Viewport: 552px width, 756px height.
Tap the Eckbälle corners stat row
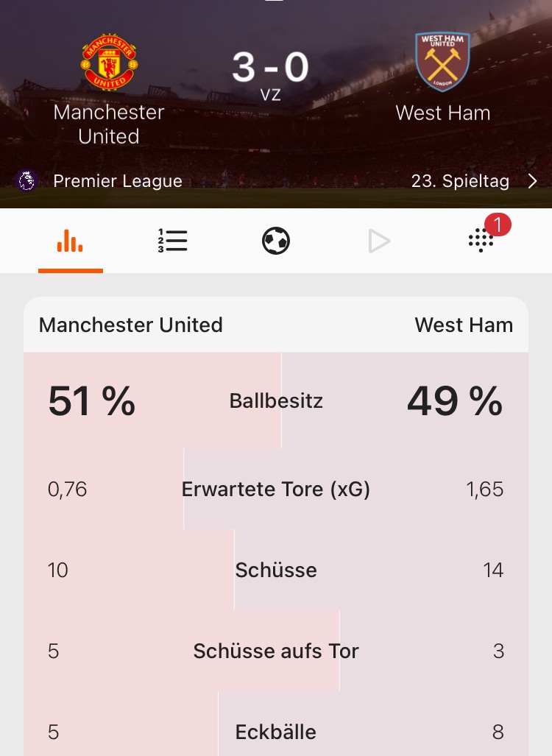tap(276, 732)
